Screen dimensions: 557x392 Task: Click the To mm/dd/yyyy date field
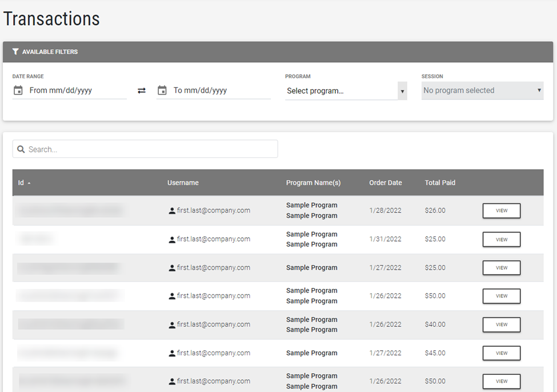(x=221, y=90)
